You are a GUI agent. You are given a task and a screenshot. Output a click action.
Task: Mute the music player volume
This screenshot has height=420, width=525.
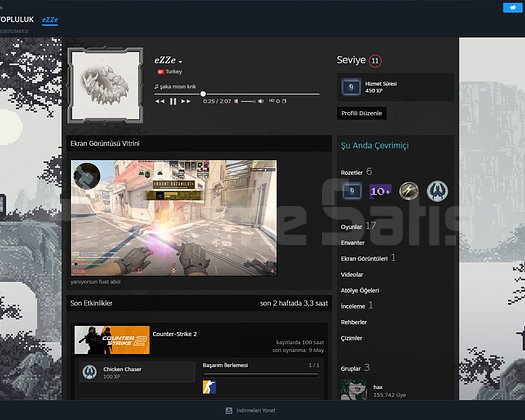(x=236, y=101)
